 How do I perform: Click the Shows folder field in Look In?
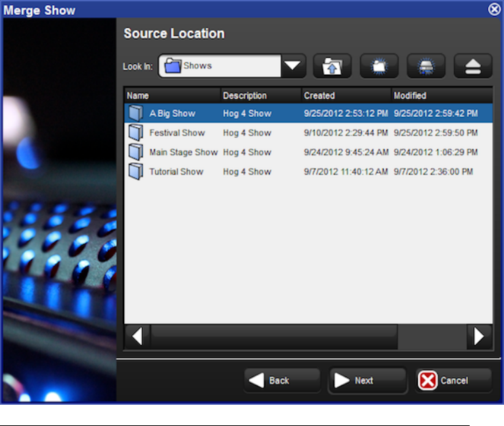(x=220, y=66)
